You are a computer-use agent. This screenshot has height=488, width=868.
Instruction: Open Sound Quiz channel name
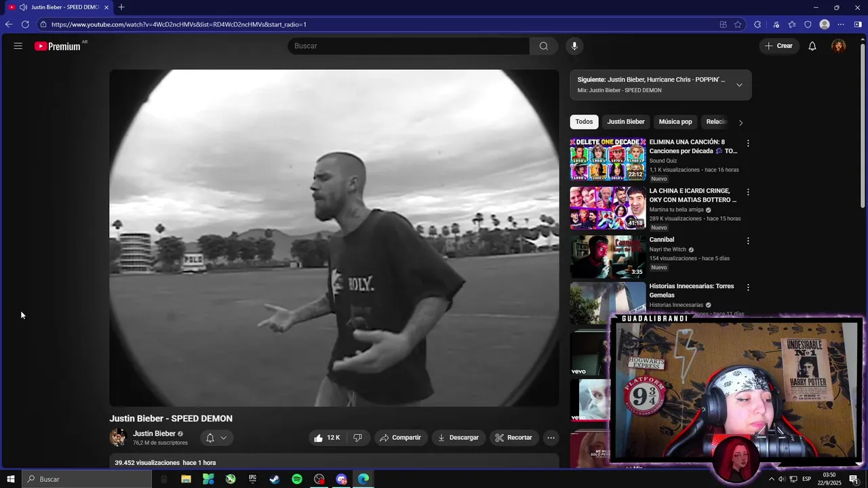pyautogui.click(x=663, y=161)
